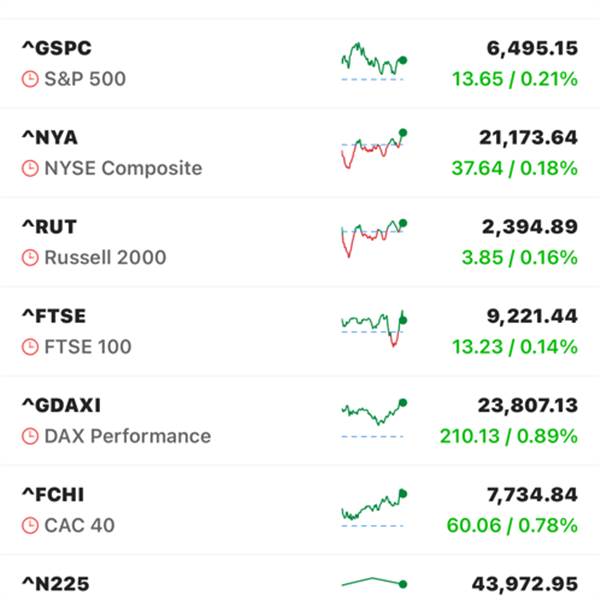Open the ^FTSE sparkline chart
Screen dimensions: 600x600
374,328
